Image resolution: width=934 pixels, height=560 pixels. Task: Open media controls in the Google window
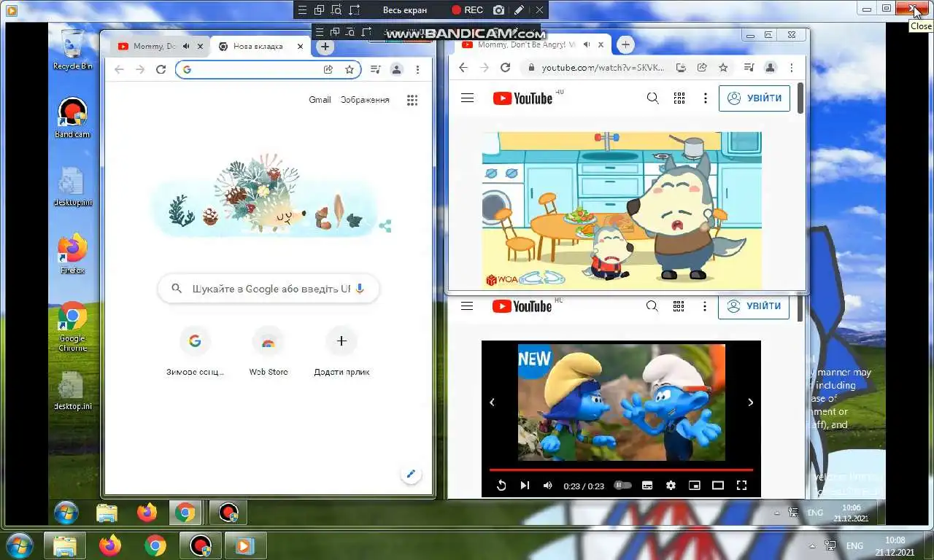(x=375, y=69)
